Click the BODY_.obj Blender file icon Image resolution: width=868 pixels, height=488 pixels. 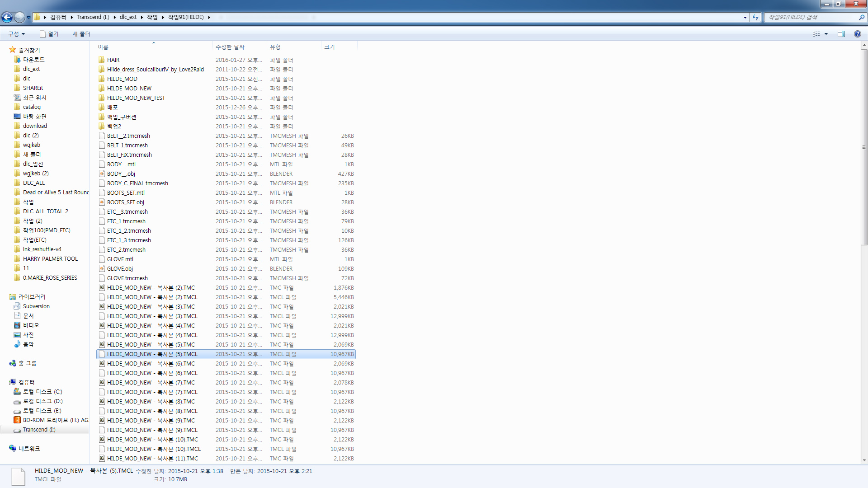102,174
